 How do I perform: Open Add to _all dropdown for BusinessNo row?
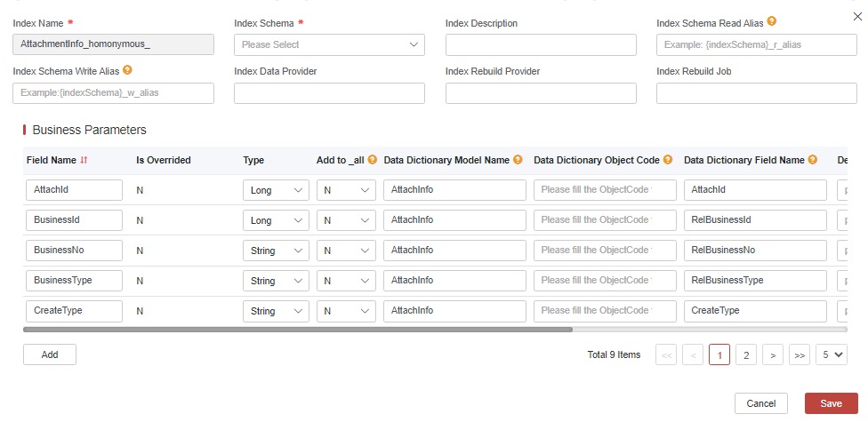click(x=346, y=251)
